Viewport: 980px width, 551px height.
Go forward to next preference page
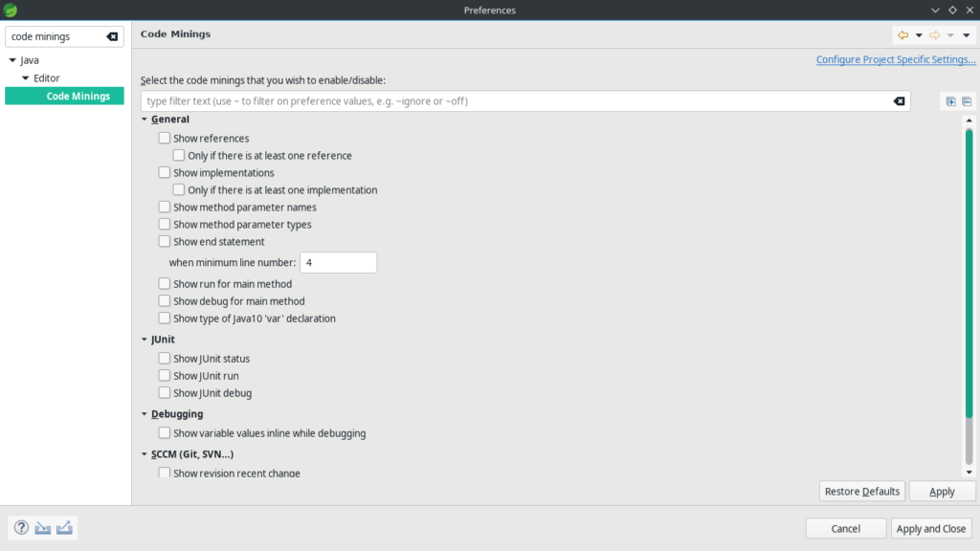[x=934, y=35]
